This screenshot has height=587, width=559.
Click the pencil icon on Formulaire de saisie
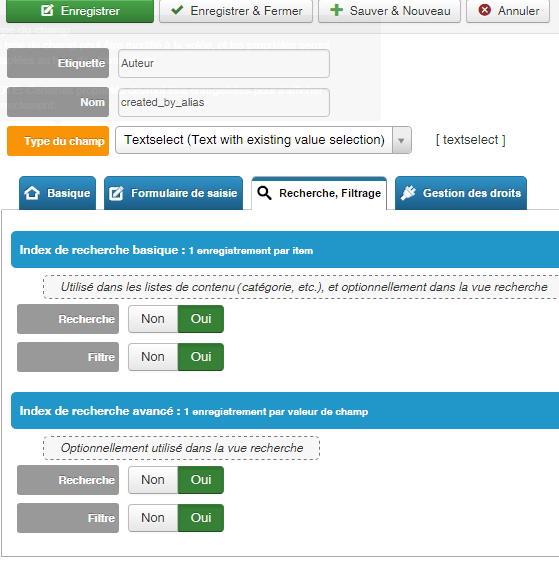tap(116, 193)
